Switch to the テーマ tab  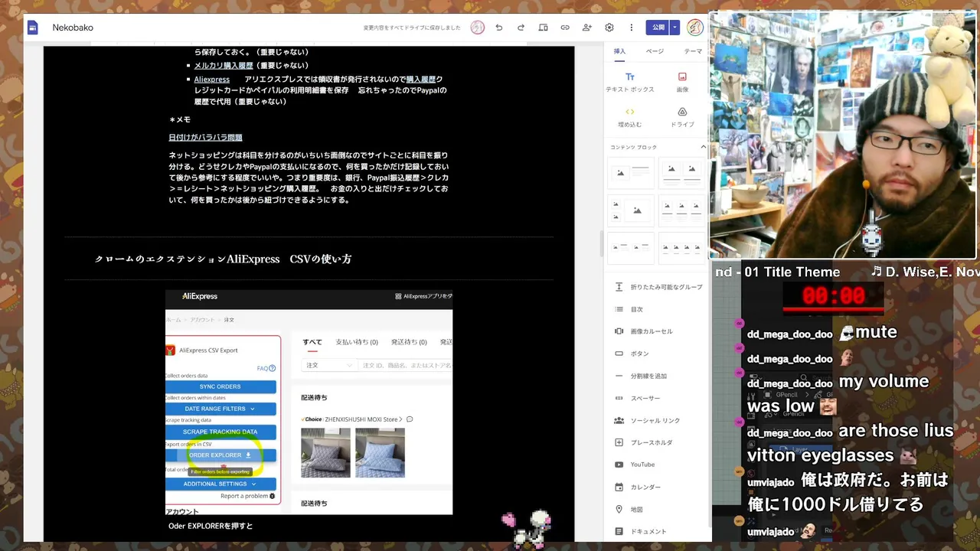pyautogui.click(x=693, y=51)
